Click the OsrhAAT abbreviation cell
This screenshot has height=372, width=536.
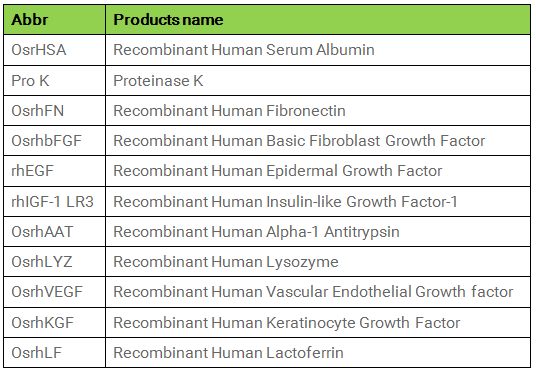click(x=55, y=231)
